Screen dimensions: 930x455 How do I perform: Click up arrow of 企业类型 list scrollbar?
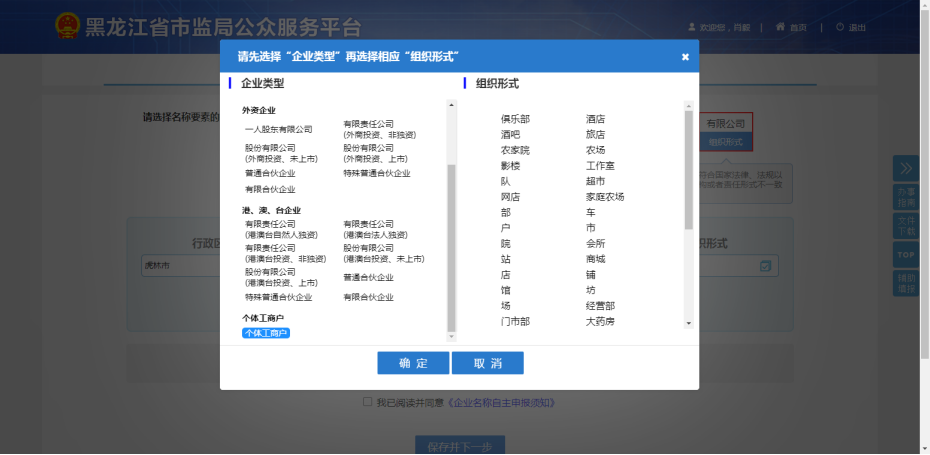point(451,105)
